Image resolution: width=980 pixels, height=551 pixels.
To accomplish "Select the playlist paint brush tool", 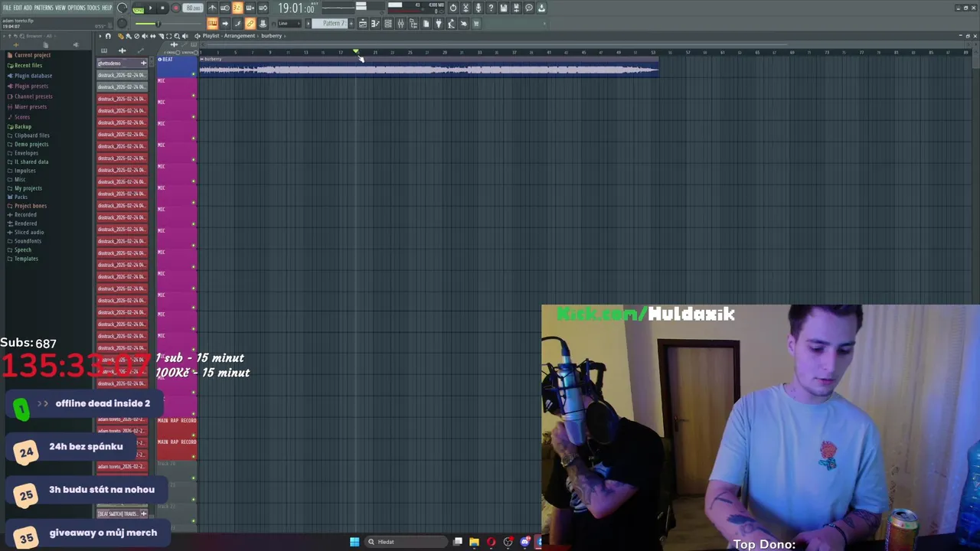I will tap(129, 36).
